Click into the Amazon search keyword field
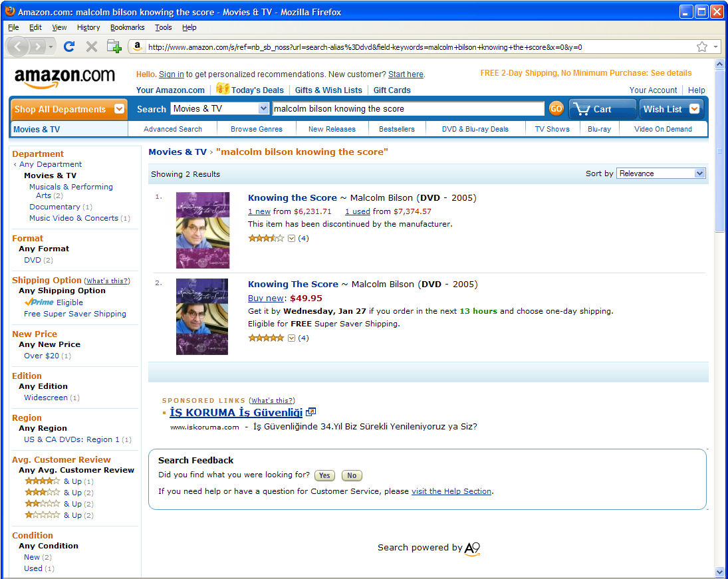Screen dimensions: 728x579 [x=408, y=108]
